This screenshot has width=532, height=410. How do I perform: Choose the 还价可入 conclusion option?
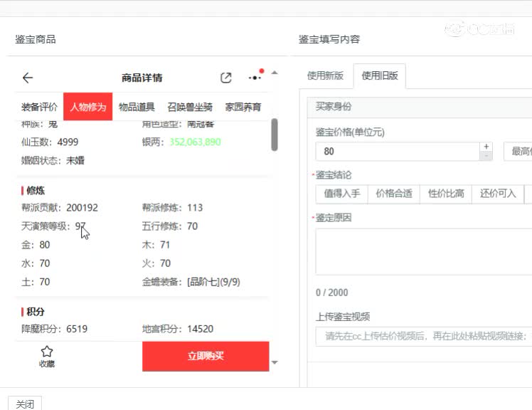tap(497, 194)
